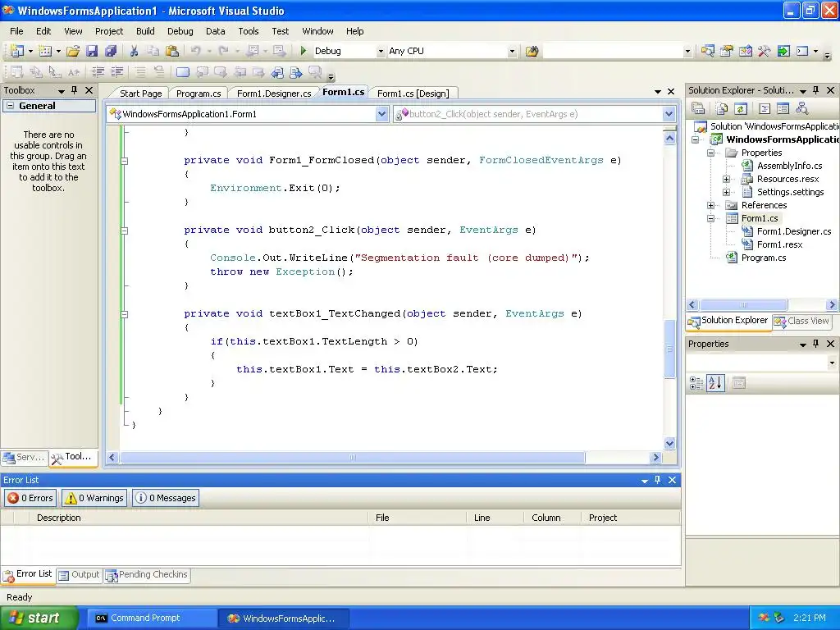Viewport: 840px width, 630px height.
Task: Sort properties alphabetically with the A-Z icon
Action: pos(715,383)
